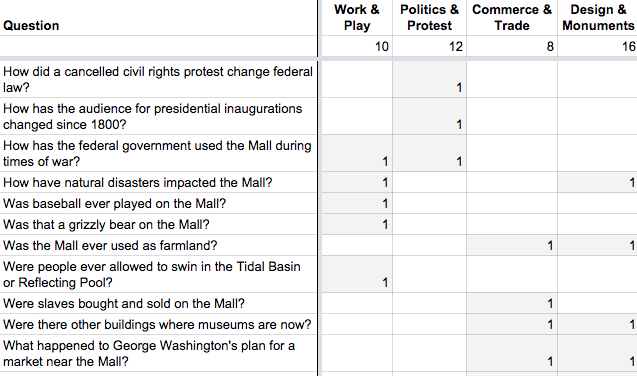Select Work & Play cell for grizzly bear row
Image resolution: width=637 pixels, height=376 pixels.
(357, 225)
